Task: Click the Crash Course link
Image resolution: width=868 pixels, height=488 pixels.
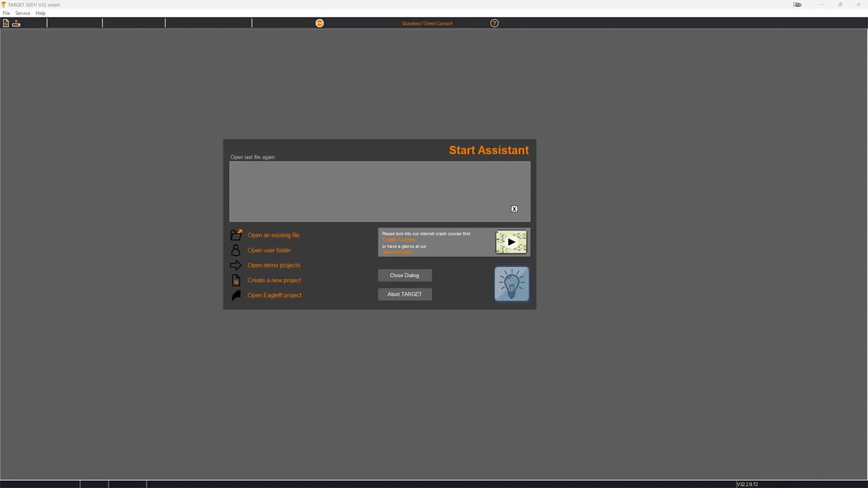Action: pos(399,240)
